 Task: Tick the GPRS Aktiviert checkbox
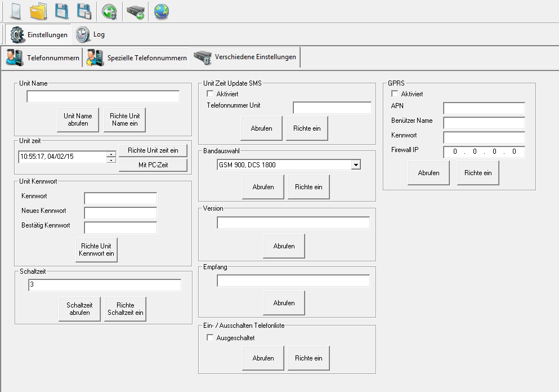click(395, 94)
